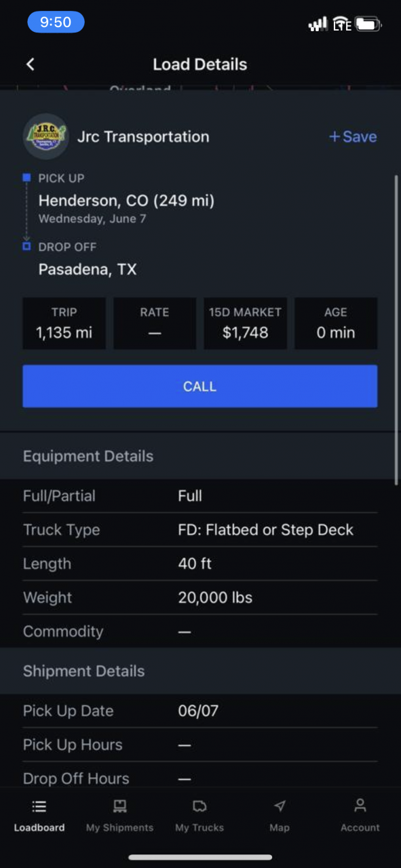Open the Account profile icon
The height and width of the screenshot is (868, 401).
click(x=360, y=806)
